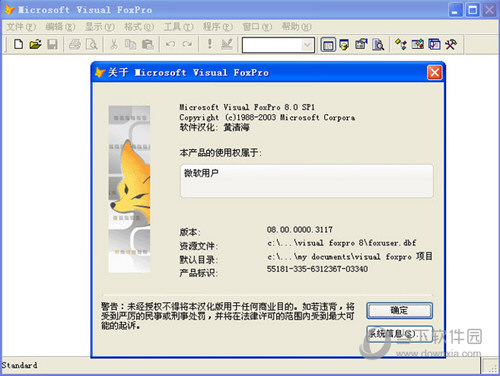500x376 pixels.
Task: Open the 文件 (File) menu
Action: [21, 27]
